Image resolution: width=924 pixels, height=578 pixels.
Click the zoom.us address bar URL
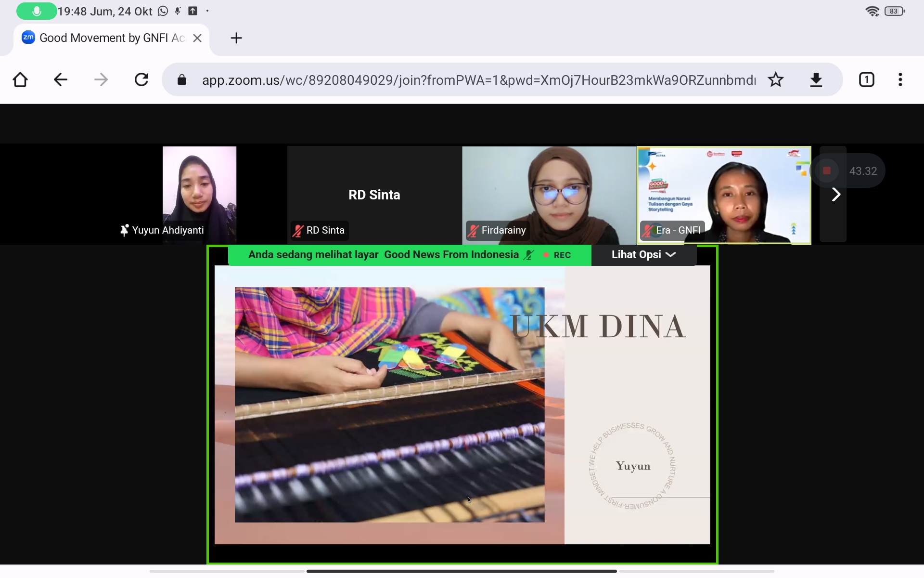pyautogui.click(x=478, y=80)
